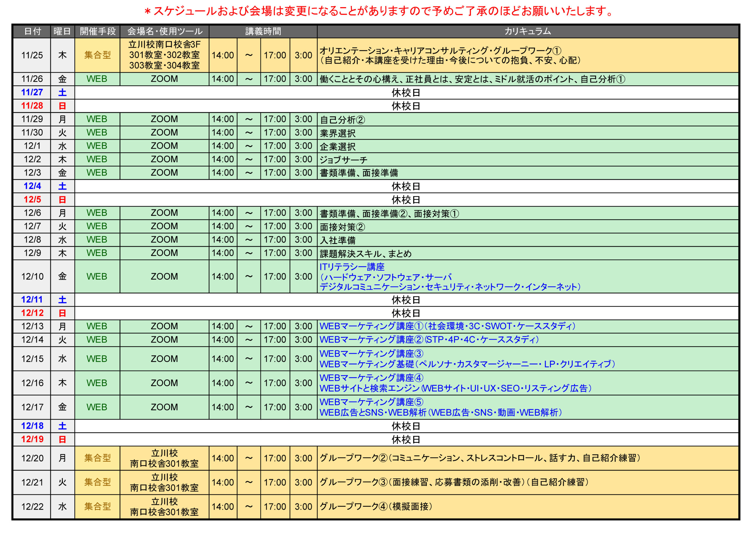Image resolution: width=756 pixels, height=544 pixels.
Task: Click the red 12/5 date cell
Action: 32,199
